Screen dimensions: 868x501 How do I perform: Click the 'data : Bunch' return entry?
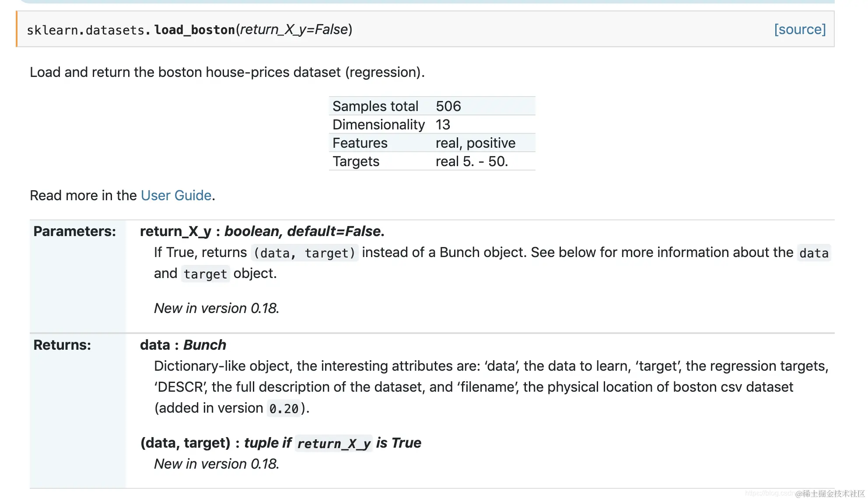tap(183, 345)
